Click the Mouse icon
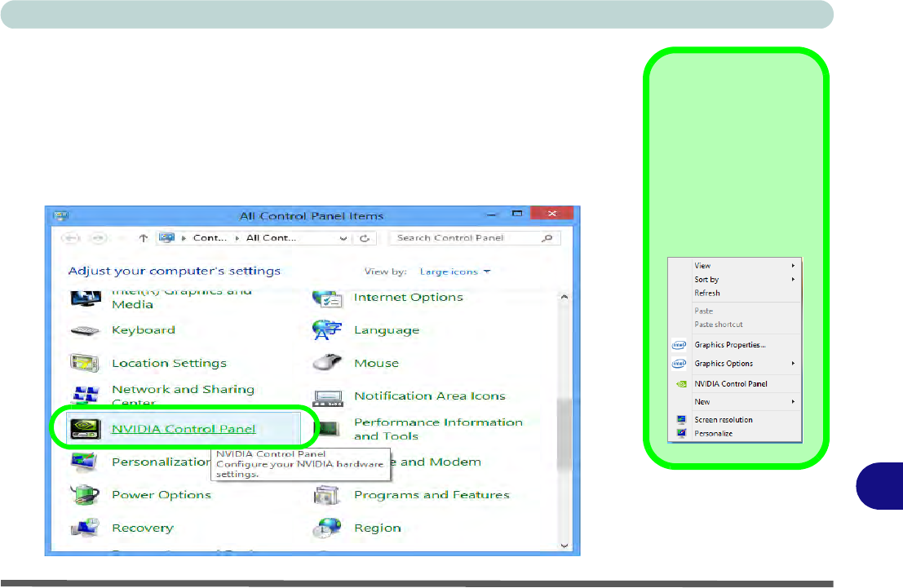 tap(327, 362)
